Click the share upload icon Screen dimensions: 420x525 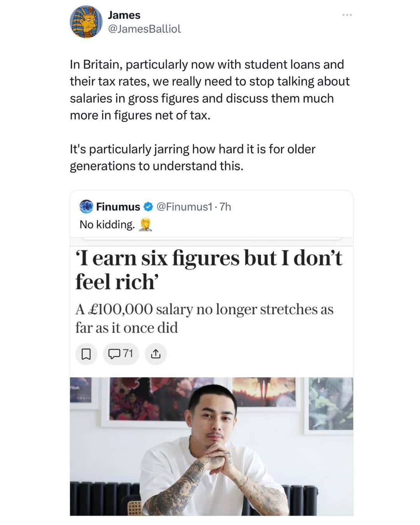tap(156, 354)
